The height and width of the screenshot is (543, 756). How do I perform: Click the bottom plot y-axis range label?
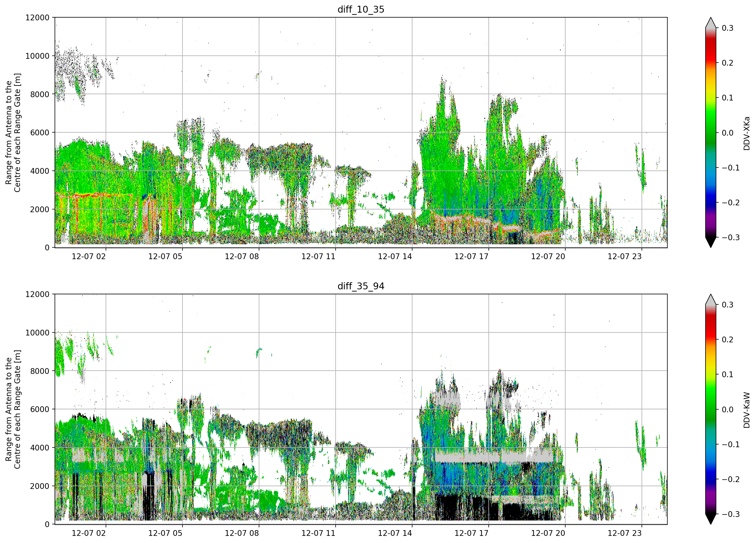13,409
